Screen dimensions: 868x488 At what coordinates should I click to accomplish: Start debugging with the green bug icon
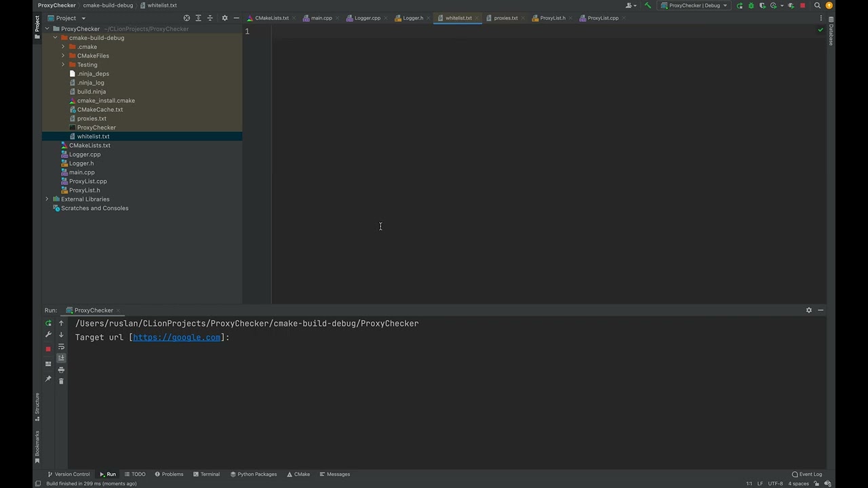click(751, 5)
